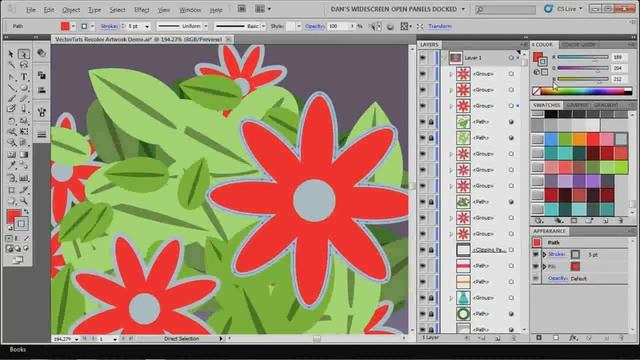Select the Direct Selection tool
This screenshot has width=640, height=360.
pyautogui.click(x=24, y=54)
